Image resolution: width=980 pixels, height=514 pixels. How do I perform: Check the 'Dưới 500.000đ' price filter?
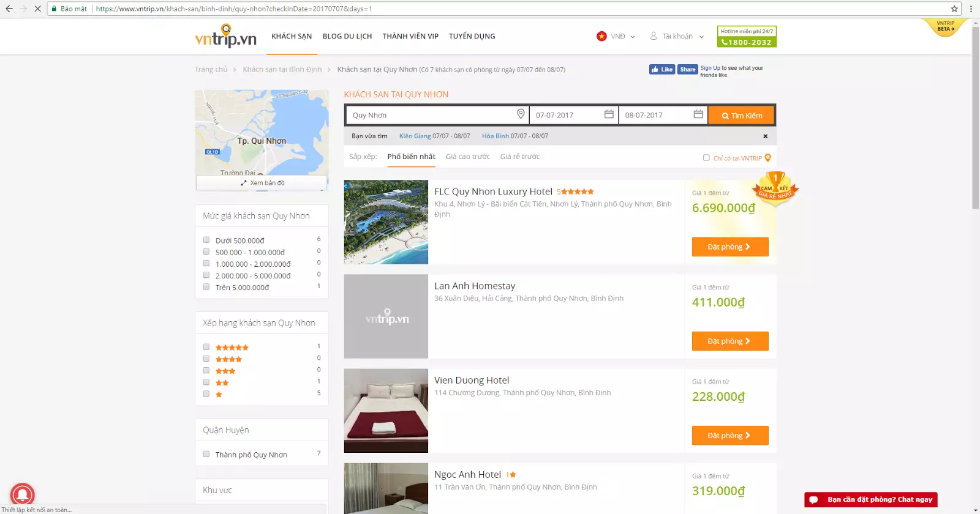206,240
